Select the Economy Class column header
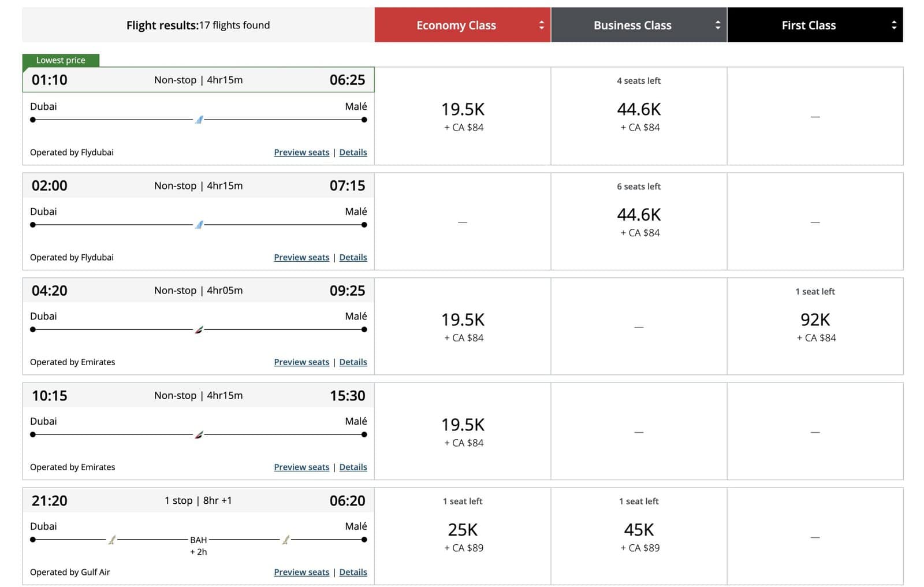Image resolution: width=924 pixels, height=587 pixels. coord(456,25)
